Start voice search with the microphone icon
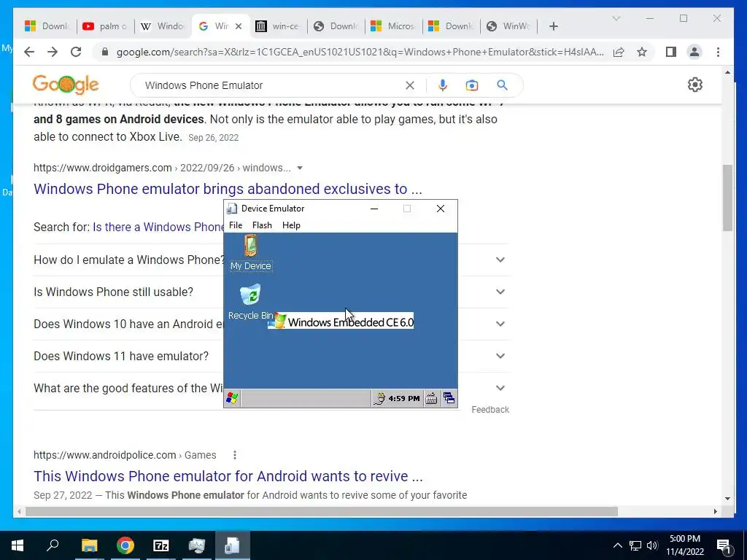 (443, 85)
